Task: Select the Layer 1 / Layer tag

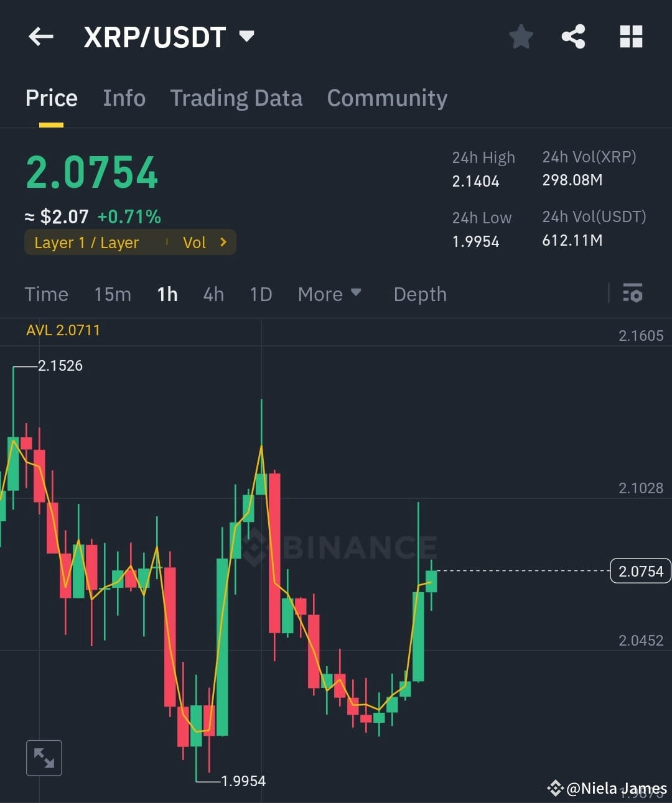Action: click(87, 242)
